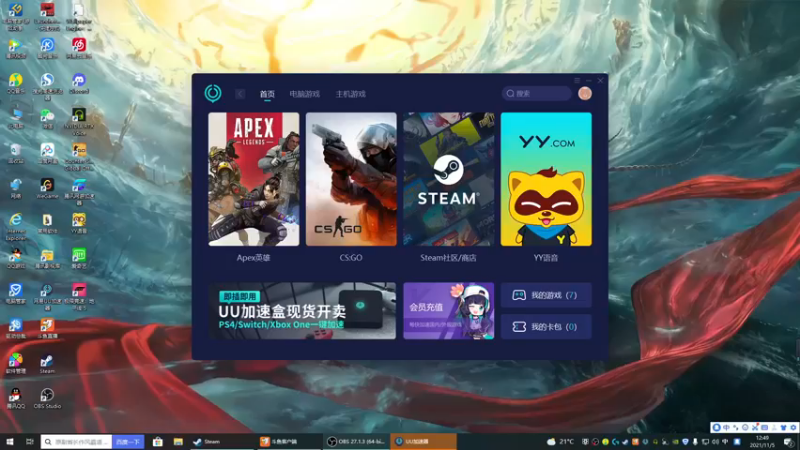800x450 pixels.
Task: Open the 腾讯QQ desktop shortcut
Action: tap(15, 398)
